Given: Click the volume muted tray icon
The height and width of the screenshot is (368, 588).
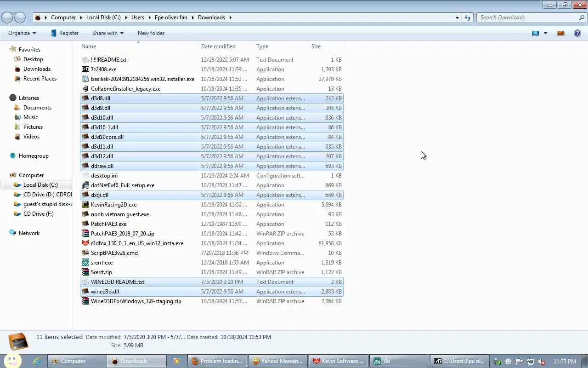Looking at the screenshot, I should pyautogui.click(x=542, y=362).
